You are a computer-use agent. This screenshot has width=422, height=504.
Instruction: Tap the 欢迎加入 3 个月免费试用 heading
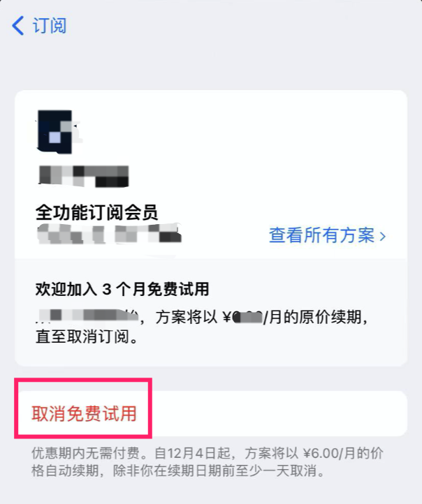coord(122,289)
